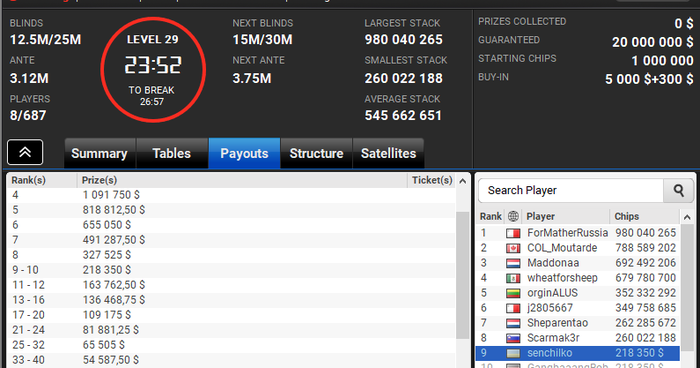Viewport: 700px width, 368px height.
Task: Click the payouts list scrollbar thumb
Action: click(462, 275)
